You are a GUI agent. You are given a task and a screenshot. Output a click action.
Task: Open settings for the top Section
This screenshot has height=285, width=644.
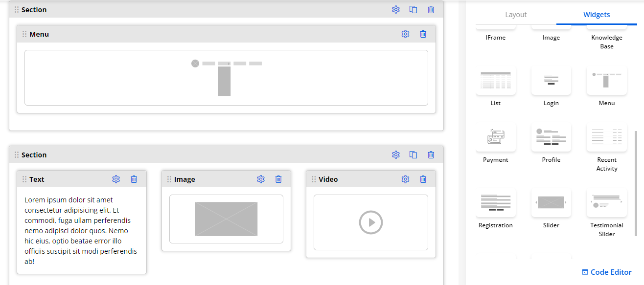[396, 10]
